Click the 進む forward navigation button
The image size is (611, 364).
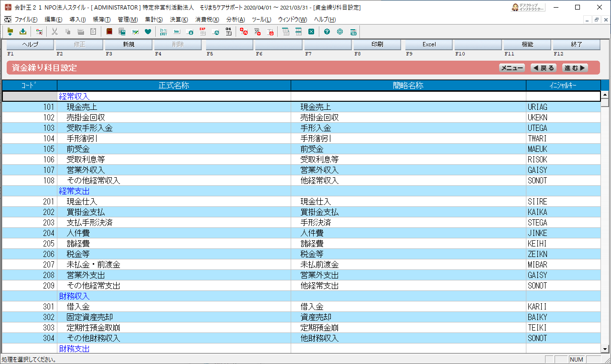pos(575,68)
